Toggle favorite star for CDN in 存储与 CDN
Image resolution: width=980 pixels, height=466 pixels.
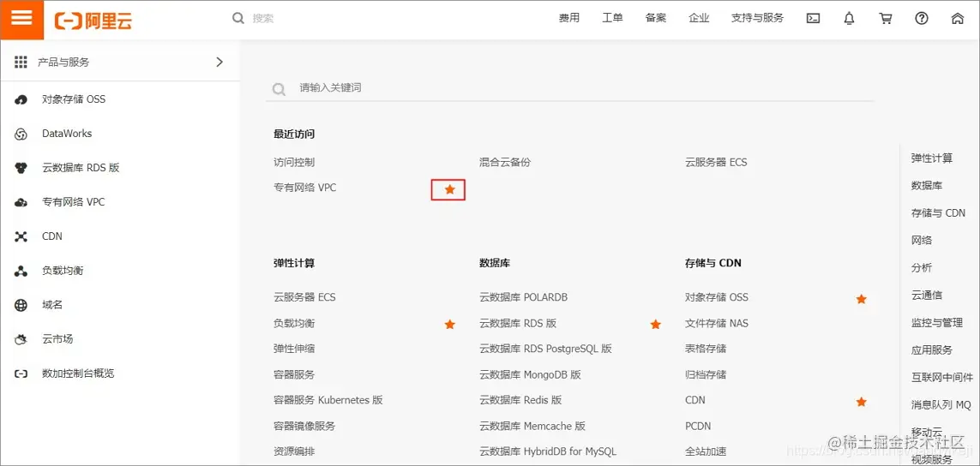point(861,402)
